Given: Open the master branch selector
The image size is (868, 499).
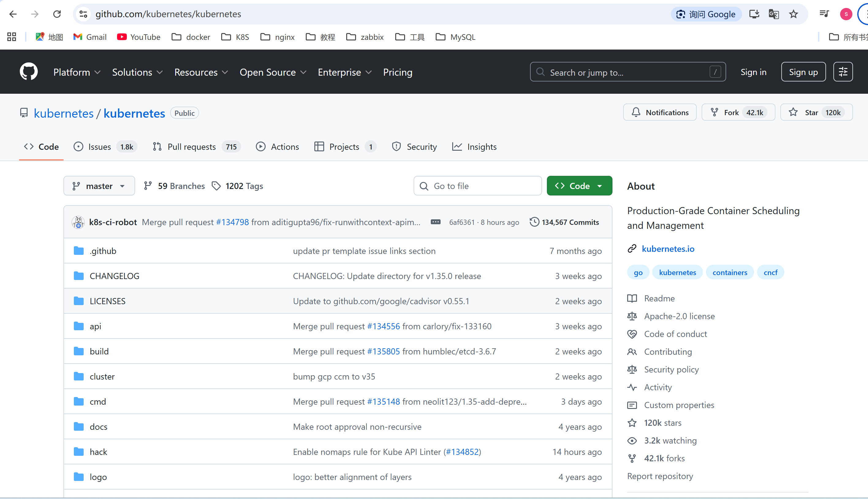Looking at the screenshot, I should pyautogui.click(x=99, y=186).
